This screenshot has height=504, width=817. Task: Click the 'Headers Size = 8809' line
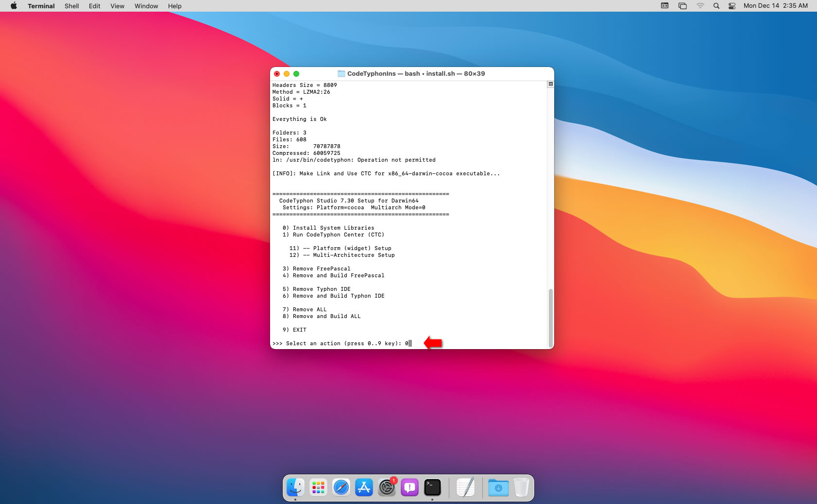coord(305,85)
